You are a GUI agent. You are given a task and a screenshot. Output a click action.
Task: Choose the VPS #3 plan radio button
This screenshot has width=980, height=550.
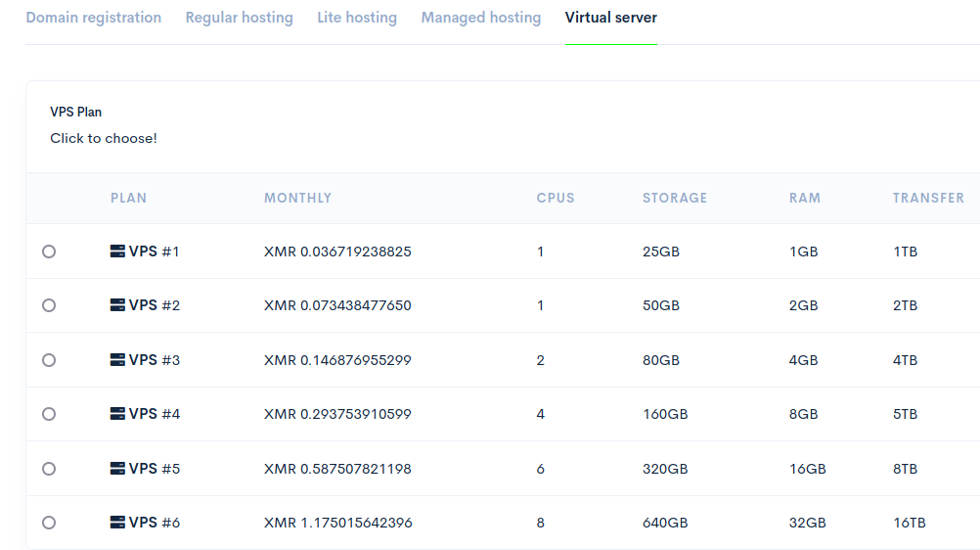(x=49, y=360)
